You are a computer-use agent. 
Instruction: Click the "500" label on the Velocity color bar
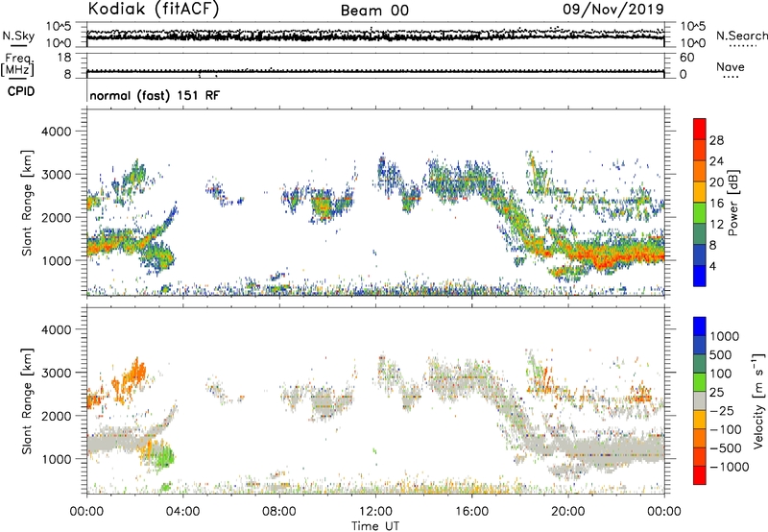coord(720,355)
